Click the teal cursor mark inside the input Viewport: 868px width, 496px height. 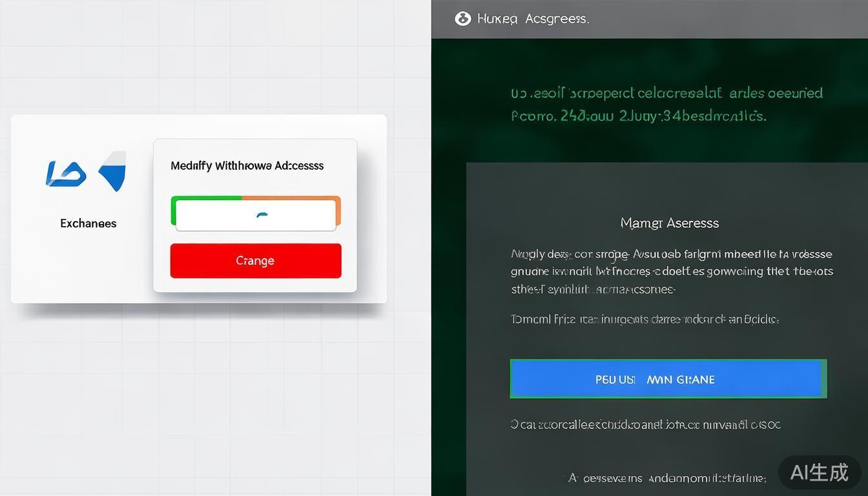pos(261,216)
